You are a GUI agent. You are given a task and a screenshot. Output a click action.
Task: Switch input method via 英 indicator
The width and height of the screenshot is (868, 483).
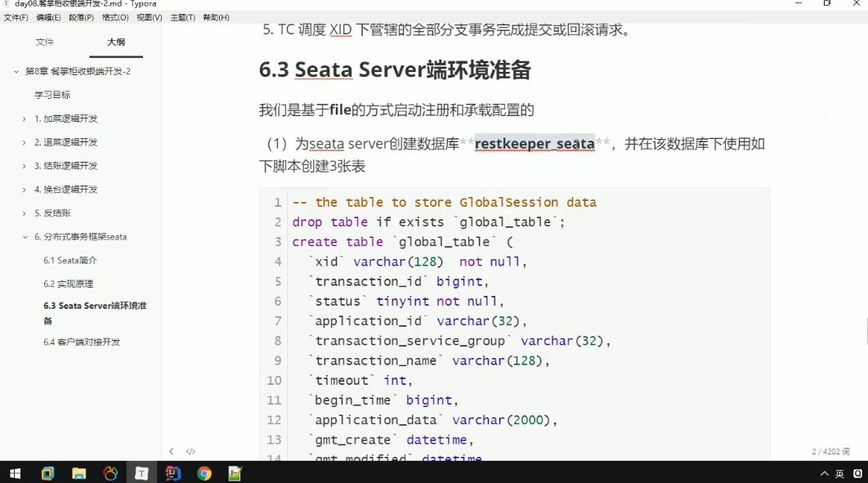pos(839,473)
